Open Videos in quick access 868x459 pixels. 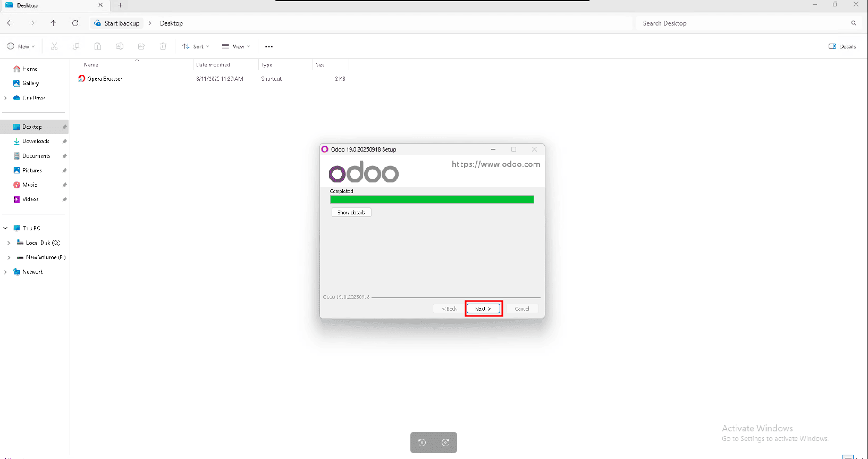click(x=30, y=199)
